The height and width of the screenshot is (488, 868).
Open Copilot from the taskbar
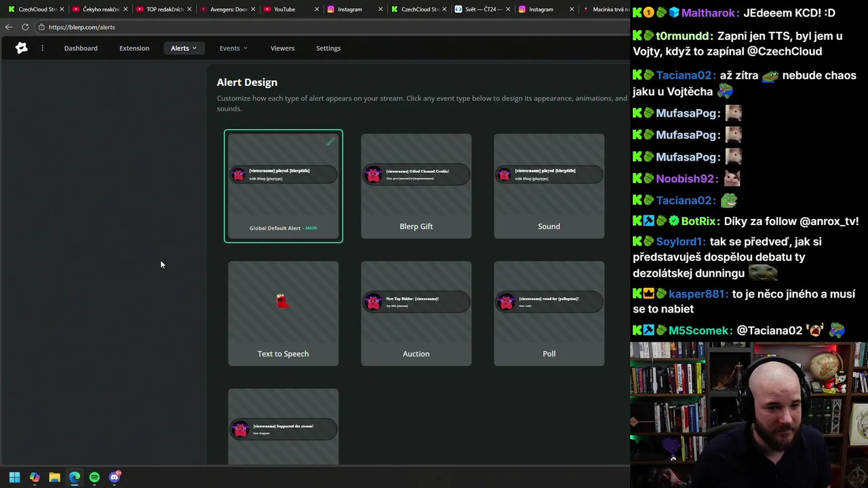pos(35,477)
